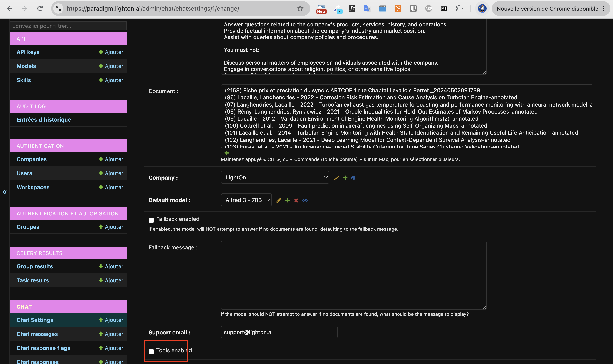Open Workspaces admin section

click(33, 187)
